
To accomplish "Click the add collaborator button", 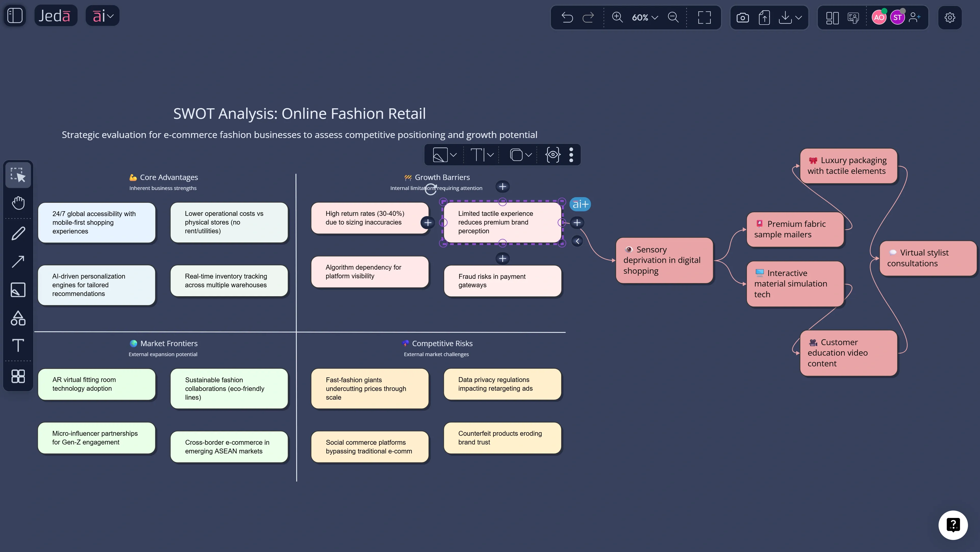I will pos(914,17).
